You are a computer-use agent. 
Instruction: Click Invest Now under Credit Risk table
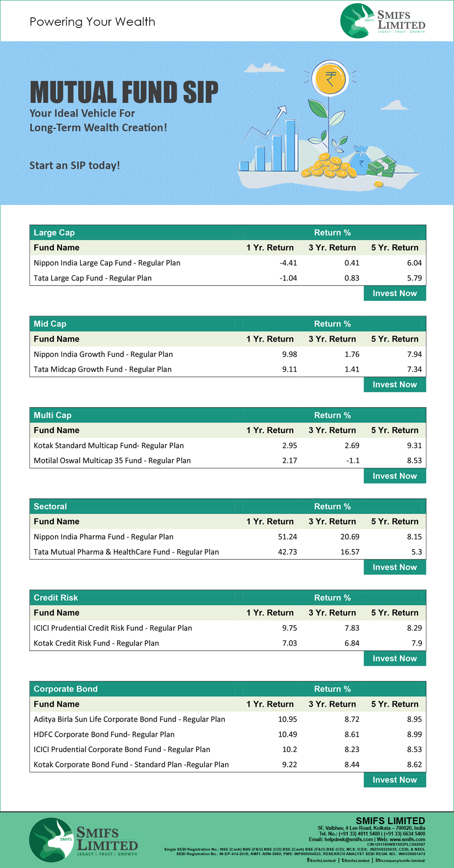[x=395, y=658]
